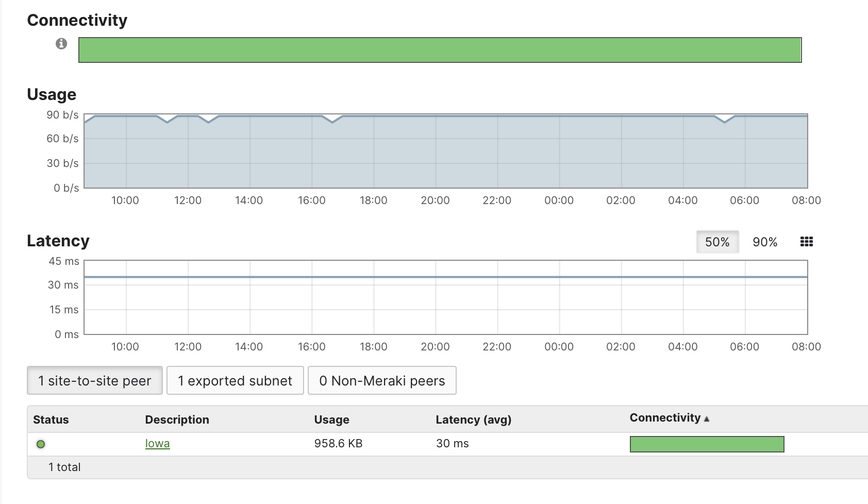Select the 50% latency percentile option
This screenshot has width=868, height=504.
(x=717, y=241)
